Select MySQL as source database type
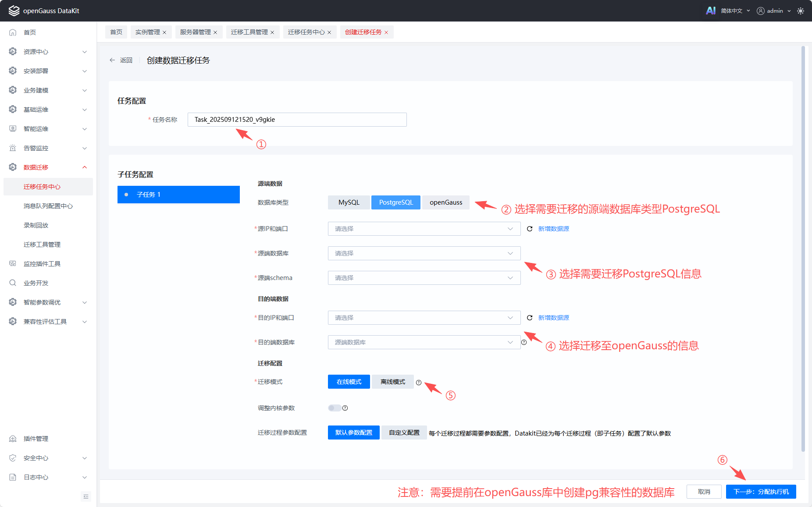The image size is (812, 507). [349, 202]
